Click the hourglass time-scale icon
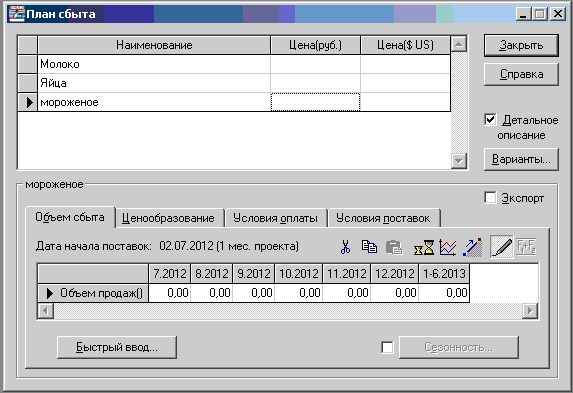Screen dimensions: 573x393 pyautogui.click(x=424, y=247)
